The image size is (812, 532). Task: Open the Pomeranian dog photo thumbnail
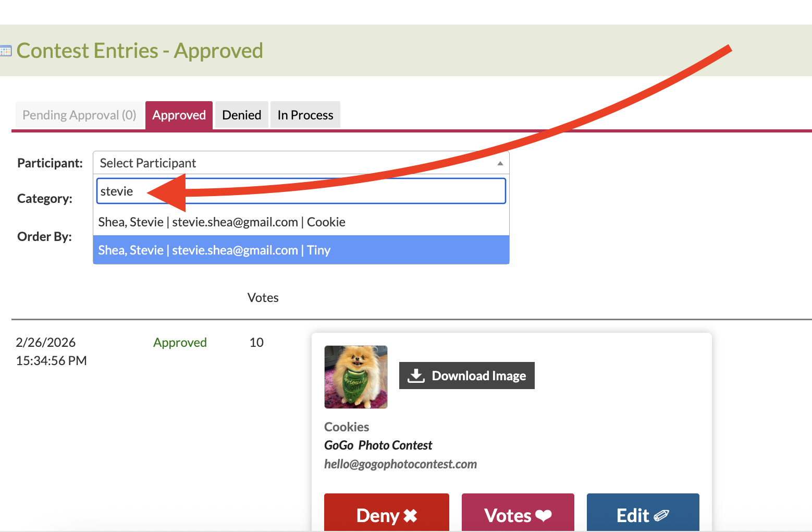coord(356,377)
